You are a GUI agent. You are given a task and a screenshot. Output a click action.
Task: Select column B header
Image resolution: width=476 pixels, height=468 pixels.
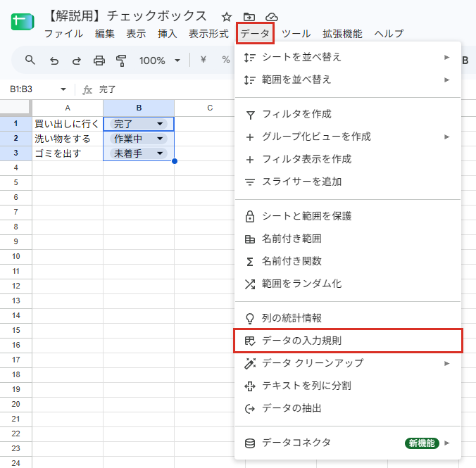coord(139,108)
